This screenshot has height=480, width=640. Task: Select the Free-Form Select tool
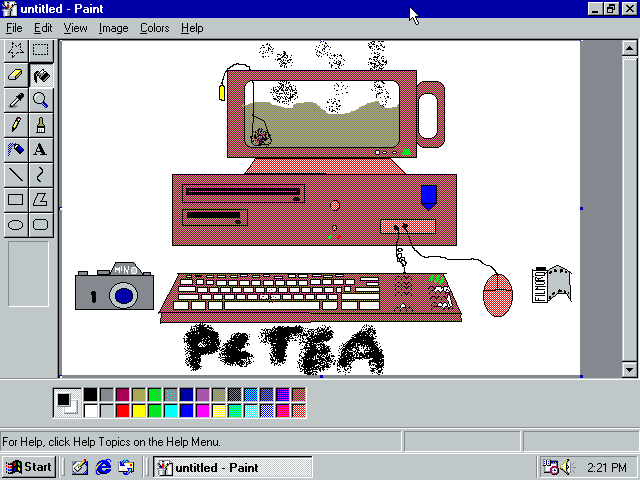coord(16,50)
